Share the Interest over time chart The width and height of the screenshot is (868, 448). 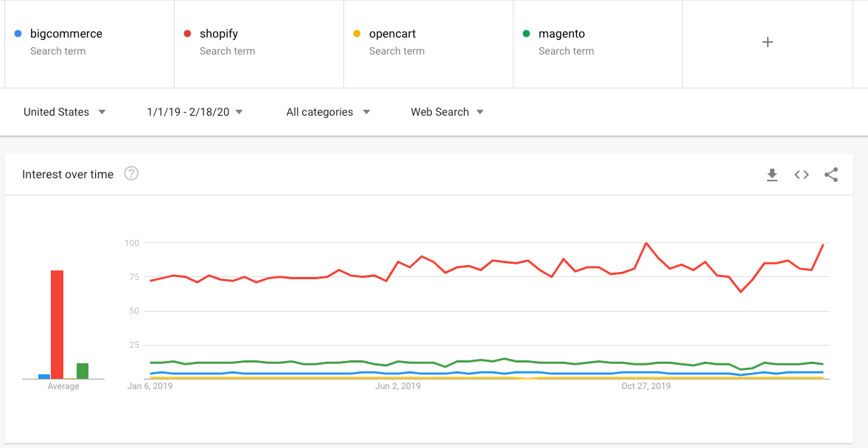click(831, 175)
